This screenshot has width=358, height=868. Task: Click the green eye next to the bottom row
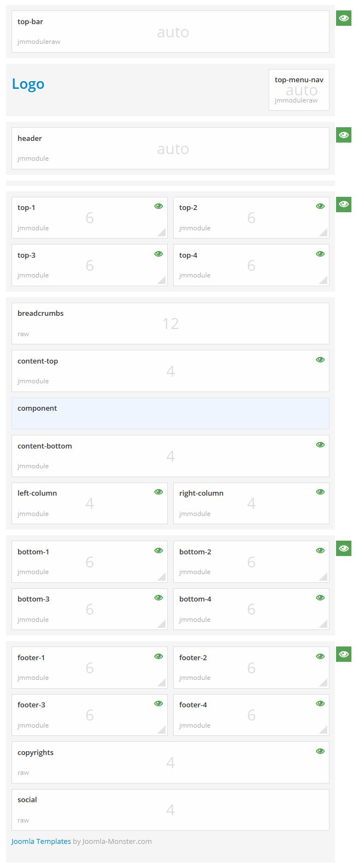(343, 548)
